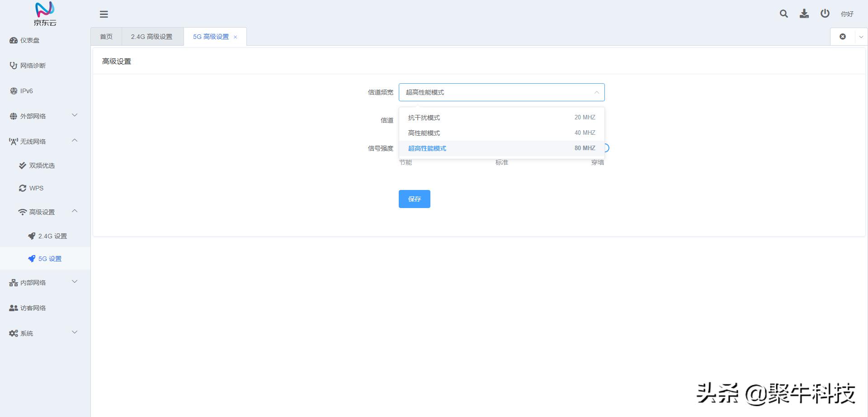The image size is (868, 417).
Task: Click the rocket icon for 5G 设置
Action: (32, 259)
